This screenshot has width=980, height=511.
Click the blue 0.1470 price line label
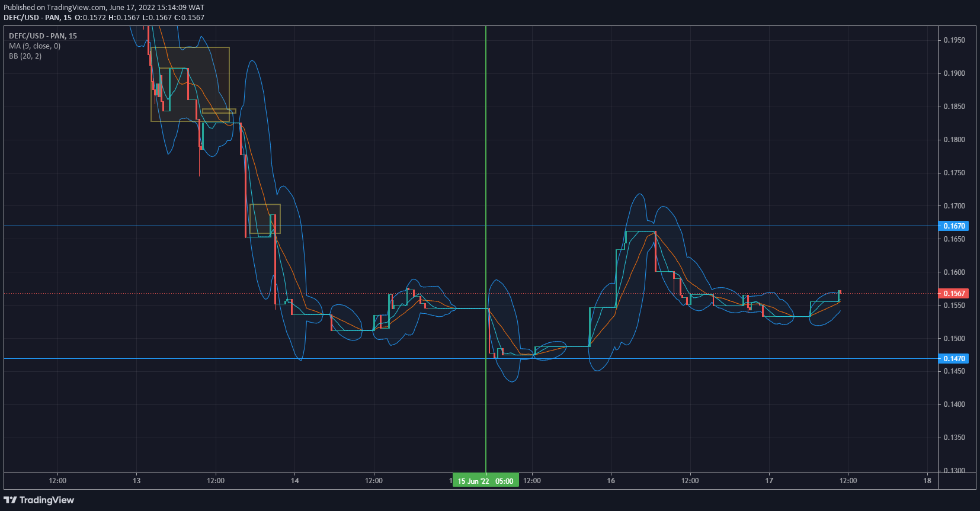pyautogui.click(x=954, y=359)
